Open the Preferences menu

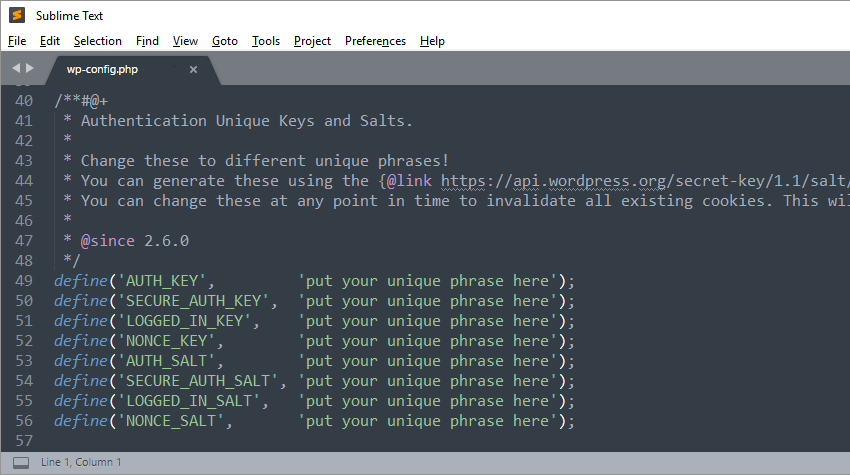click(x=375, y=41)
